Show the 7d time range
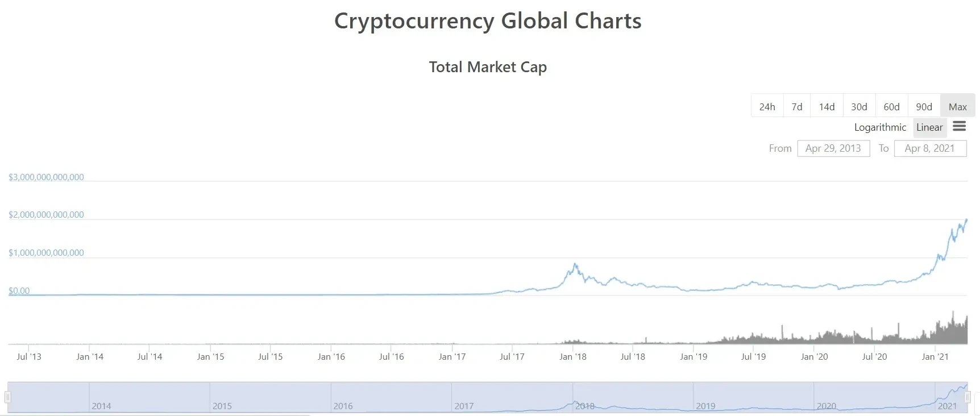Viewport: 980px width, 416px height. click(797, 106)
